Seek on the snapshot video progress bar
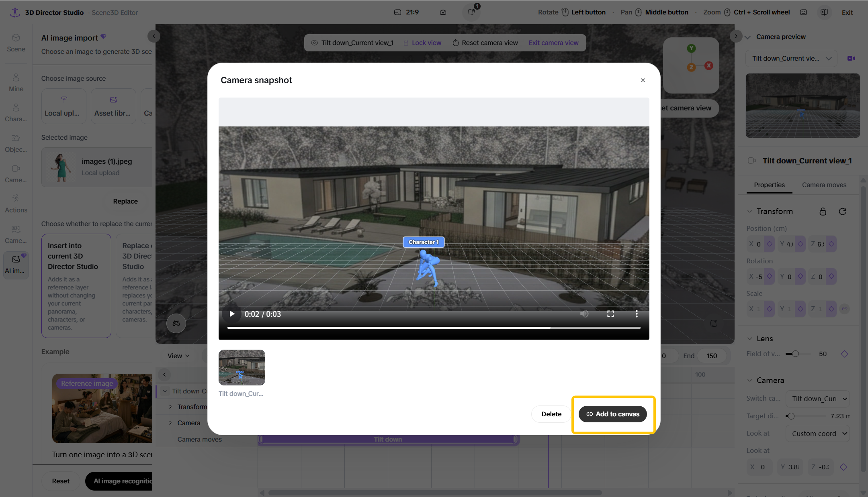Viewport: 868px width, 497px height. coord(434,328)
